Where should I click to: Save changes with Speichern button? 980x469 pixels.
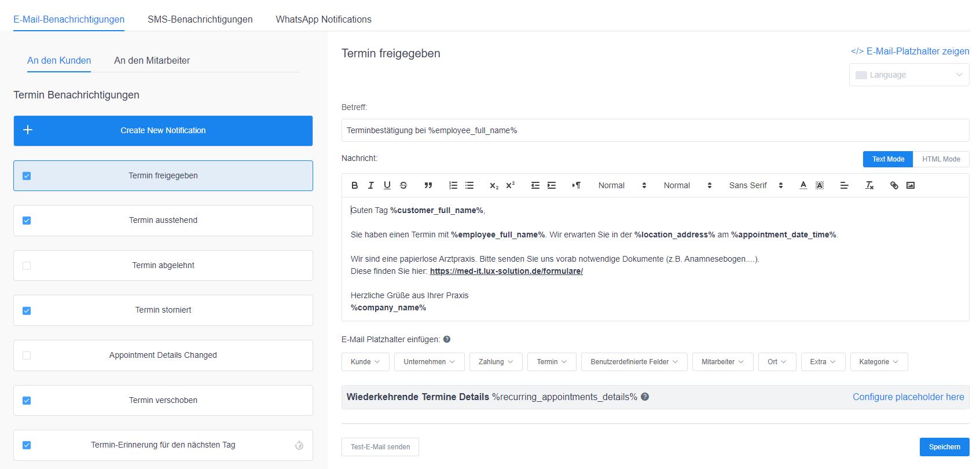[945, 447]
